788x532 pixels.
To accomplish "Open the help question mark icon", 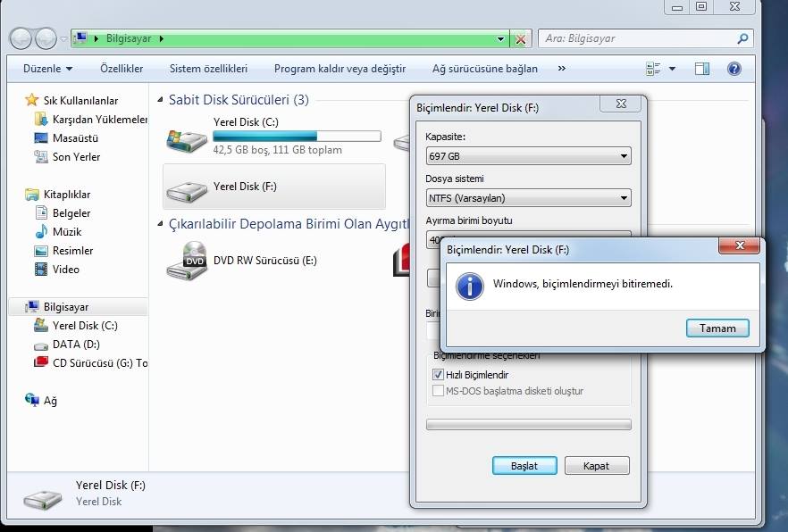I will point(734,69).
